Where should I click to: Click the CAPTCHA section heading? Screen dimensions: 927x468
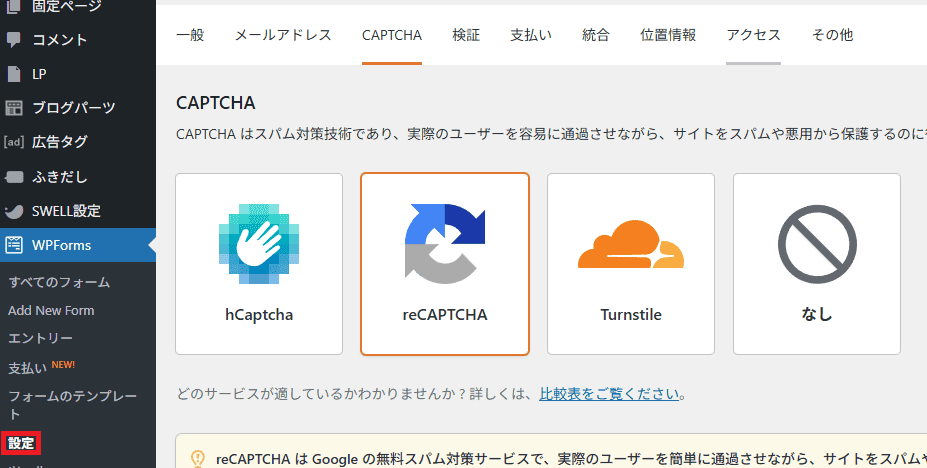(216, 103)
